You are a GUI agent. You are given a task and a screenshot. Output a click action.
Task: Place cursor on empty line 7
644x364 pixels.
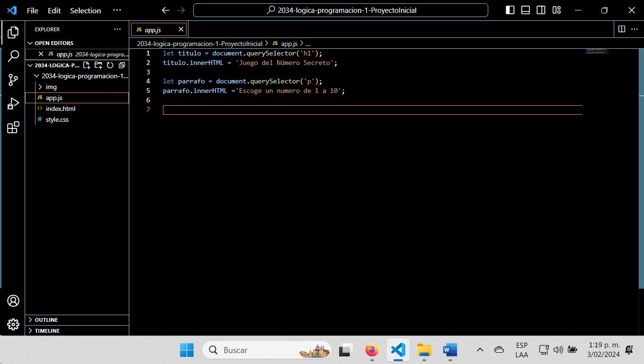(x=372, y=110)
